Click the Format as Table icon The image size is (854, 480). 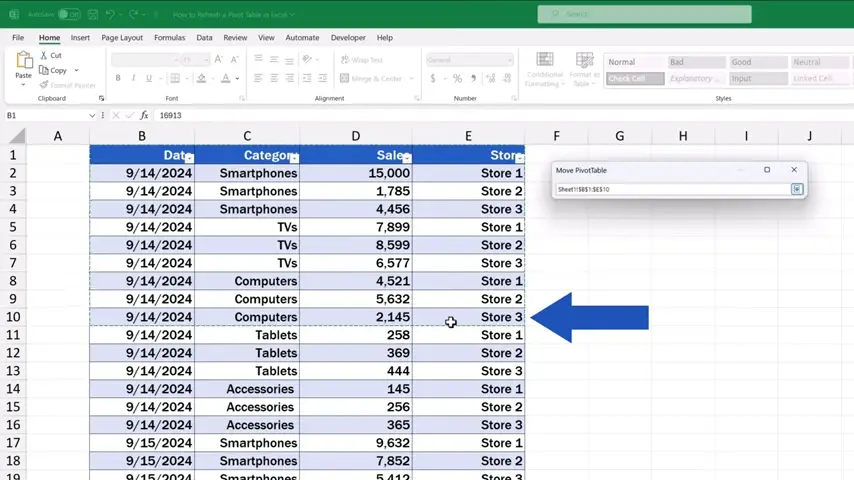coord(584,61)
